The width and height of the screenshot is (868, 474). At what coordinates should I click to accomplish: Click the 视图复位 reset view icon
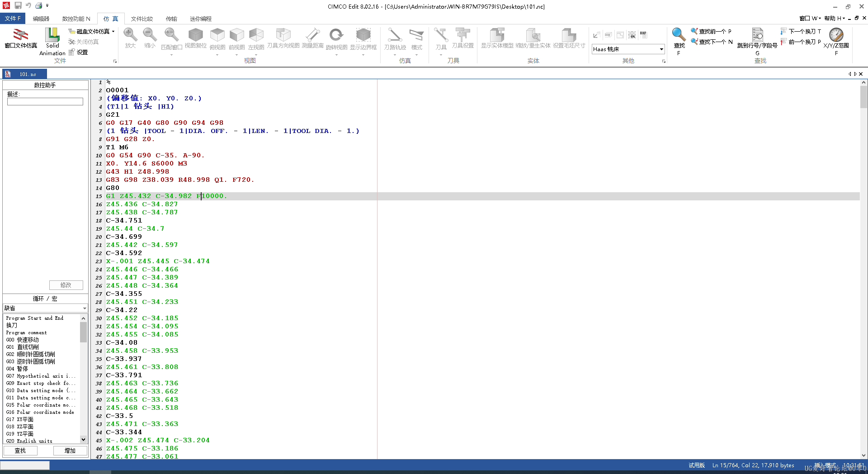tap(195, 35)
